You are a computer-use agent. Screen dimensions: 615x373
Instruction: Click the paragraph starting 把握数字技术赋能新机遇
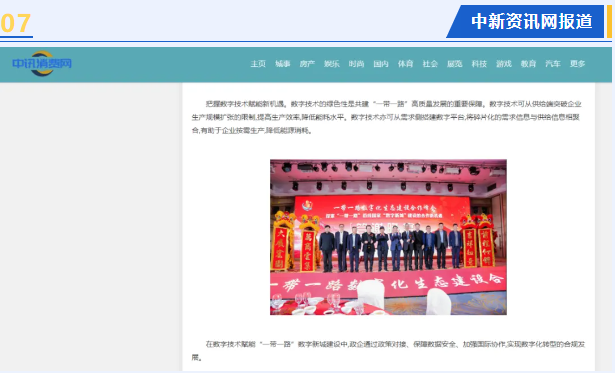click(386, 117)
